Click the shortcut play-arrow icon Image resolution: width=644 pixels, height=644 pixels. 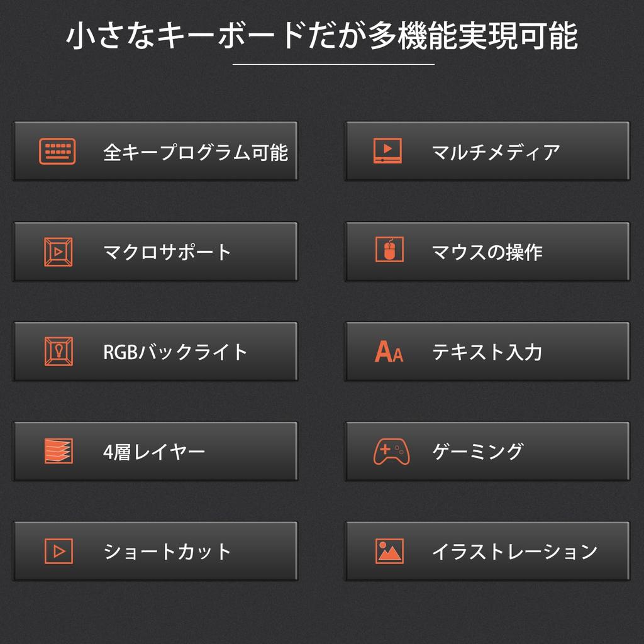pos(58,552)
